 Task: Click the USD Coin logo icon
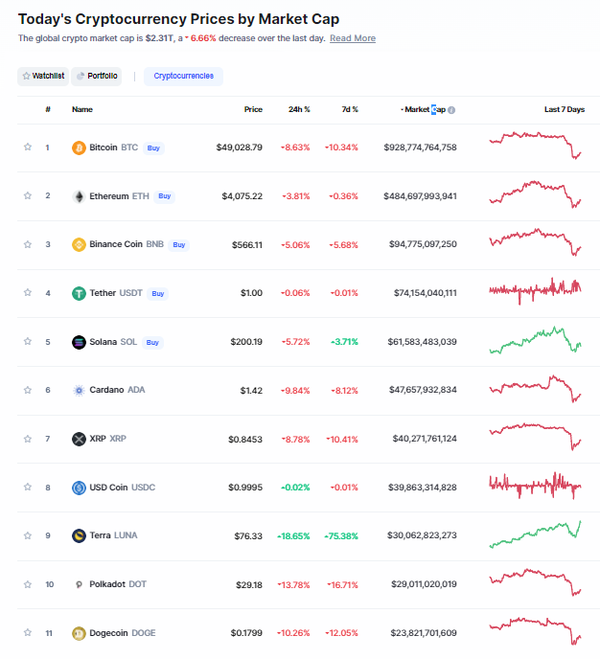[79, 488]
